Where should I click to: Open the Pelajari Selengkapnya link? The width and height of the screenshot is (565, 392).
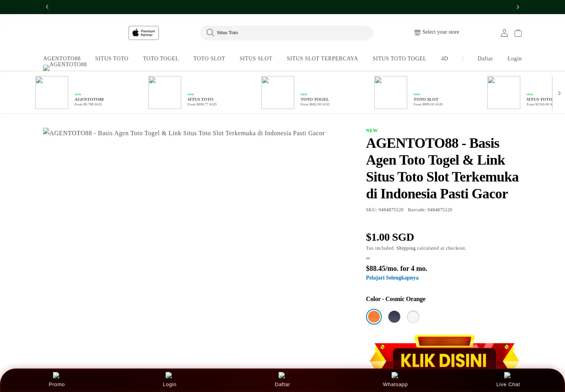click(392, 278)
